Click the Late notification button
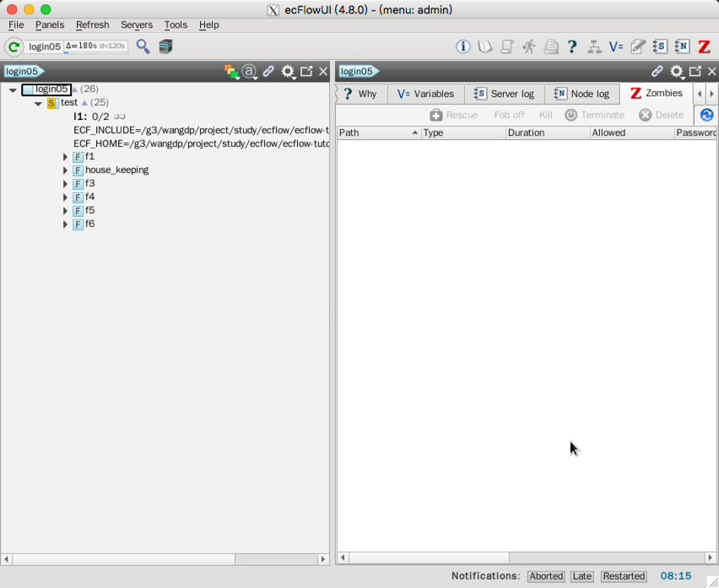 pos(582,576)
